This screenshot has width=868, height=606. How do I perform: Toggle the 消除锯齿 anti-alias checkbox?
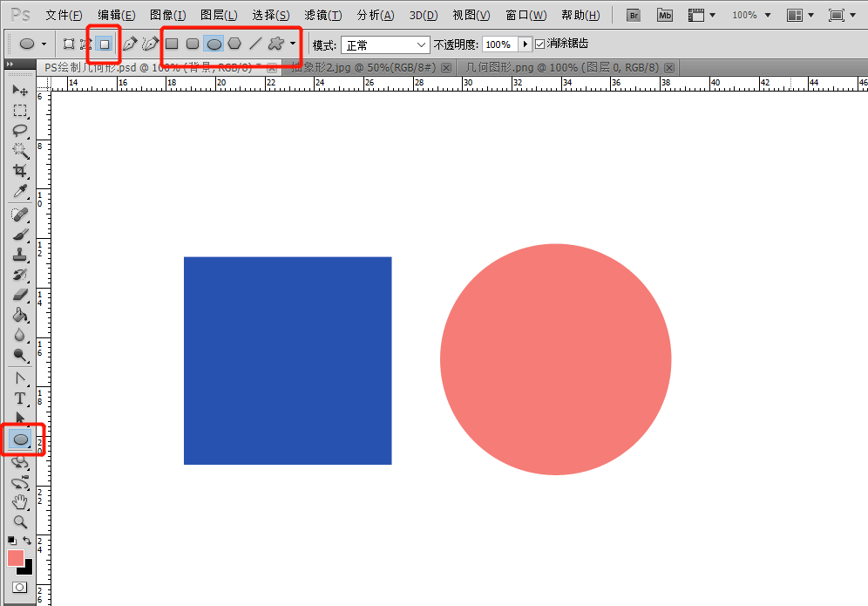(540, 44)
